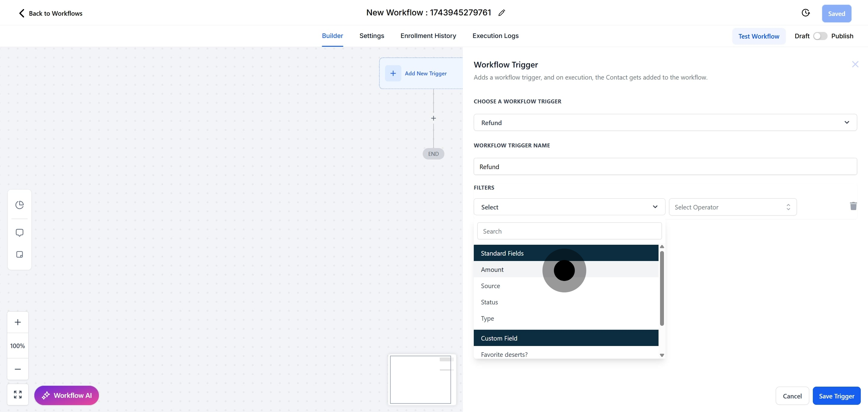Viewport: 868px width, 412px height.
Task: Choose Source from the filter list
Action: coord(566,286)
